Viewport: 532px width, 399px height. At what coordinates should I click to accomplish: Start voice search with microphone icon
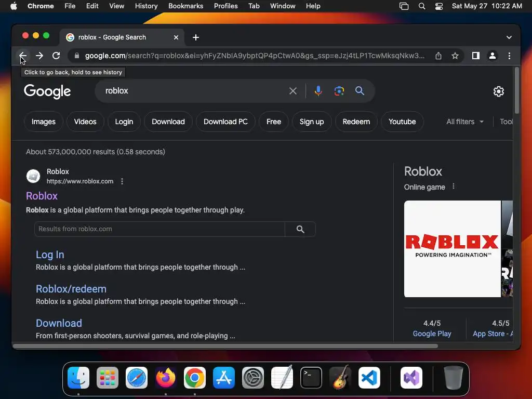point(318,91)
